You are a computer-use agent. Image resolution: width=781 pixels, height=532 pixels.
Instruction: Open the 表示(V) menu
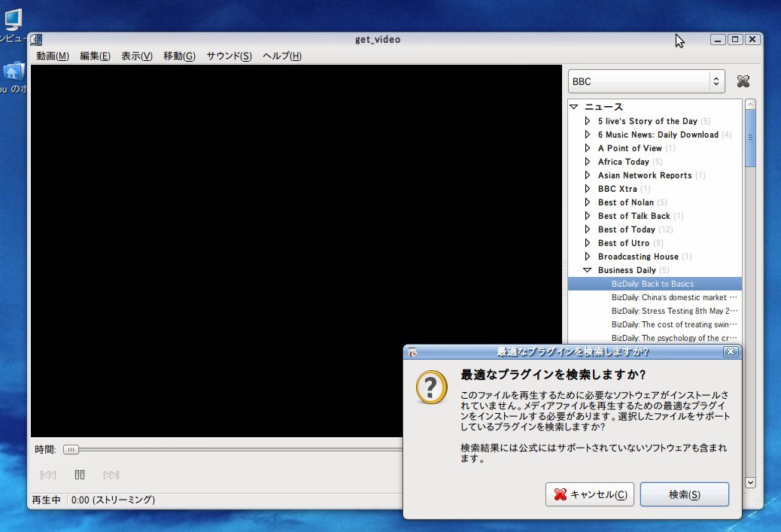click(x=137, y=56)
